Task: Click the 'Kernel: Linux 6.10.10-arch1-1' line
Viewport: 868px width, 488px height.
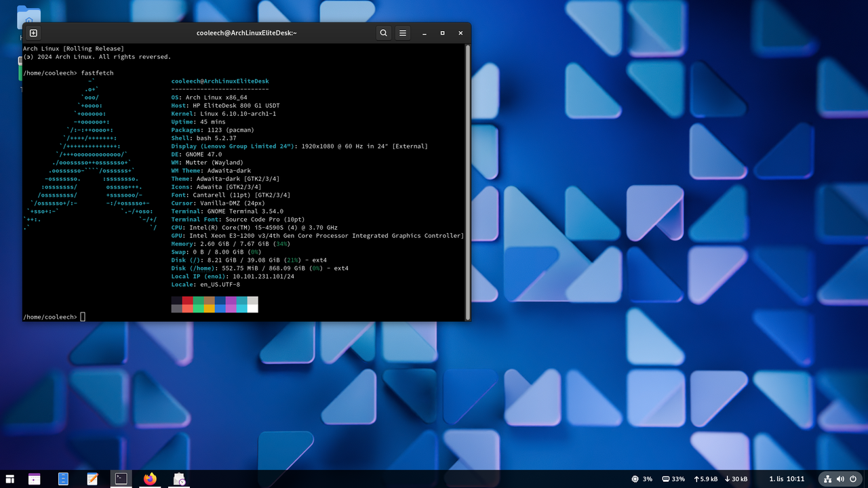Action: [x=224, y=114]
